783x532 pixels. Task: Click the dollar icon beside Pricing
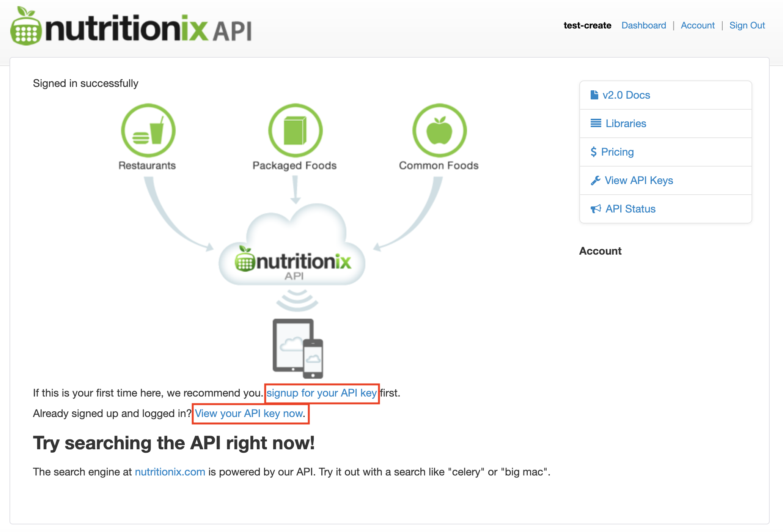pyautogui.click(x=594, y=152)
